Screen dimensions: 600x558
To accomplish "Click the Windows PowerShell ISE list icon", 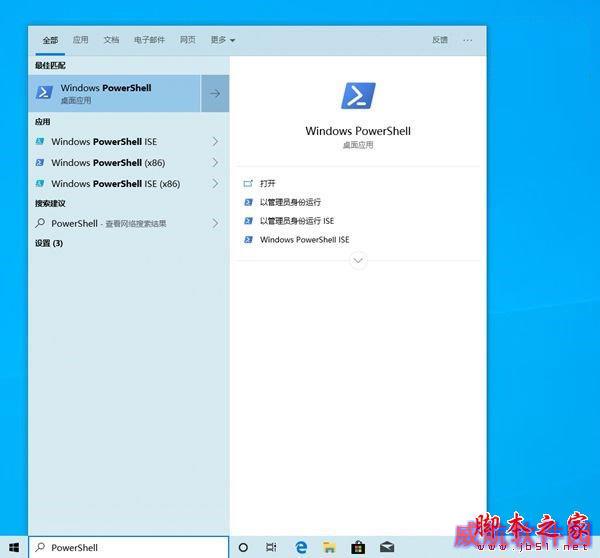I will tap(40, 142).
